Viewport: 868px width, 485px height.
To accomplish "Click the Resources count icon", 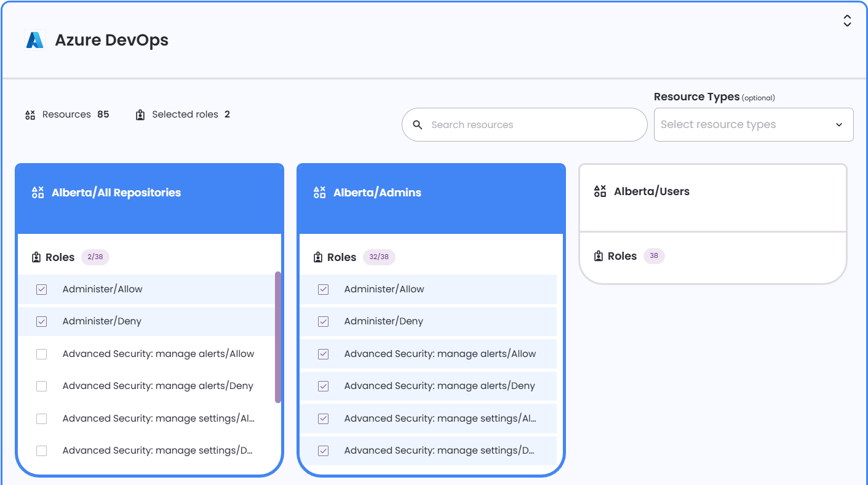I will pyautogui.click(x=30, y=114).
